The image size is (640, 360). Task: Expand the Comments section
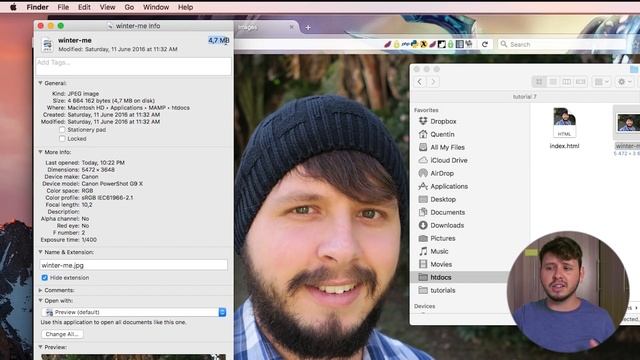(x=40, y=290)
